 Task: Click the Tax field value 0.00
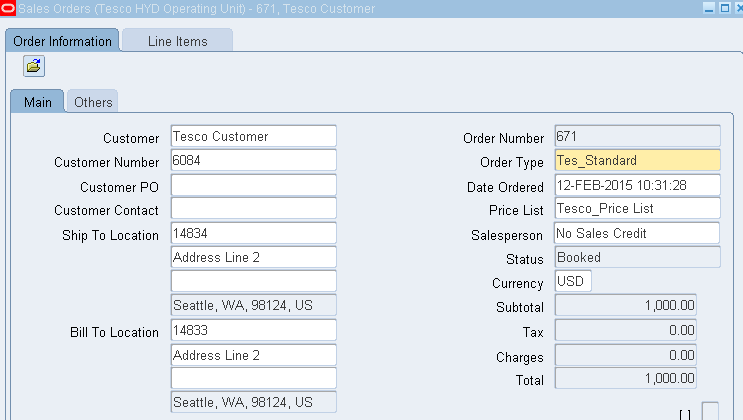click(625, 330)
